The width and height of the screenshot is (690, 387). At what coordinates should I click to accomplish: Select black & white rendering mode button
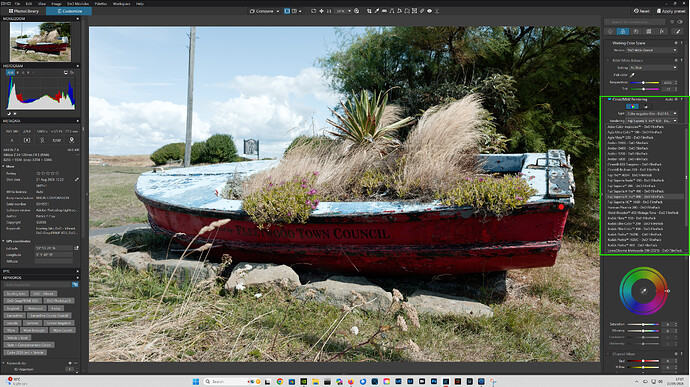[x=646, y=106]
